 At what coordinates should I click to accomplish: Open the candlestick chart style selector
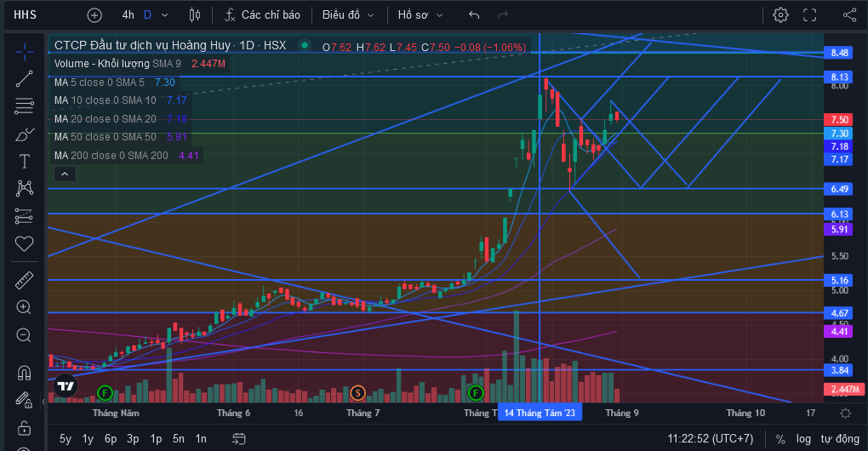tap(195, 15)
